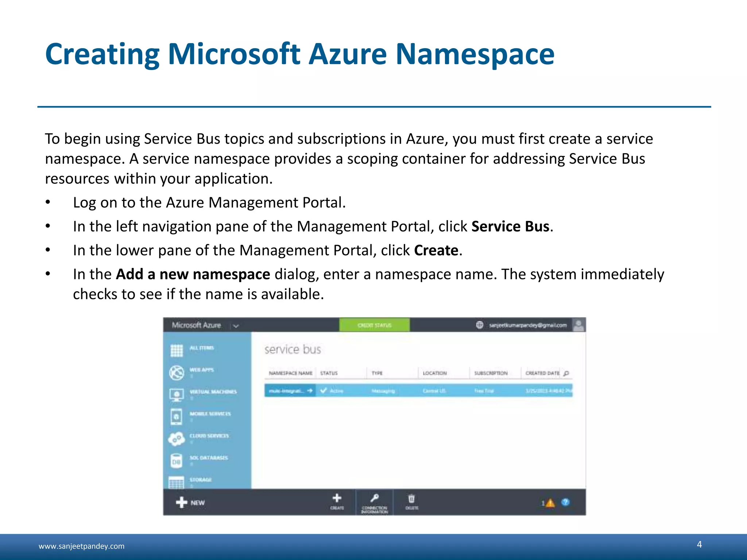The width and height of the screenshot is (747, 560).
Task: Click the Create plus icon
Action: pyautogui.click(x=337, y=498)
